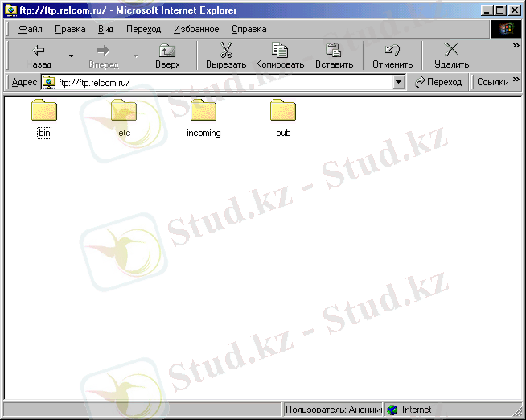Click the Переход go button
526x420 pixels.
click(438, 82)
